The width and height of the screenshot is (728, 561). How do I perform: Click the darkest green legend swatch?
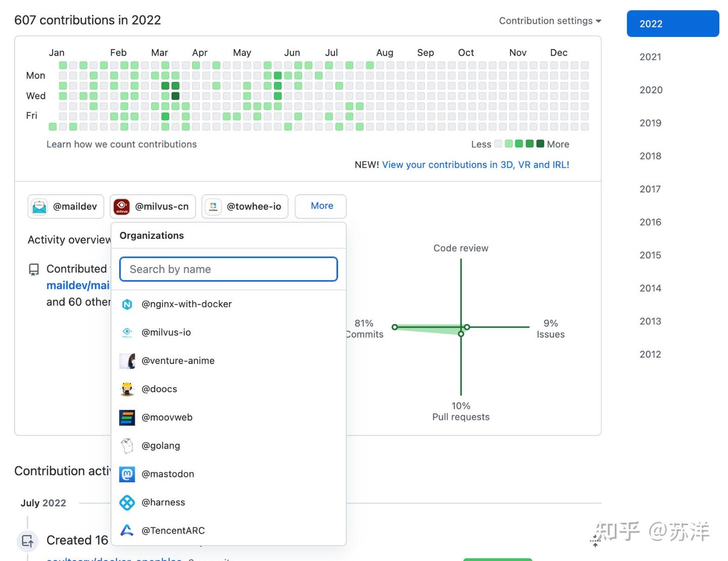click(540, 144)
